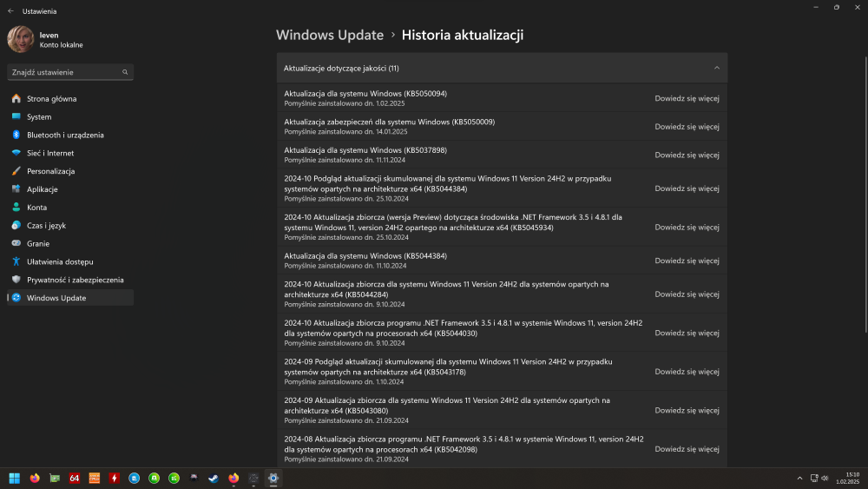Go to Ułatwienia dostępu settings
This screenshot has height=489, width=868.
(x=70, y=261)
